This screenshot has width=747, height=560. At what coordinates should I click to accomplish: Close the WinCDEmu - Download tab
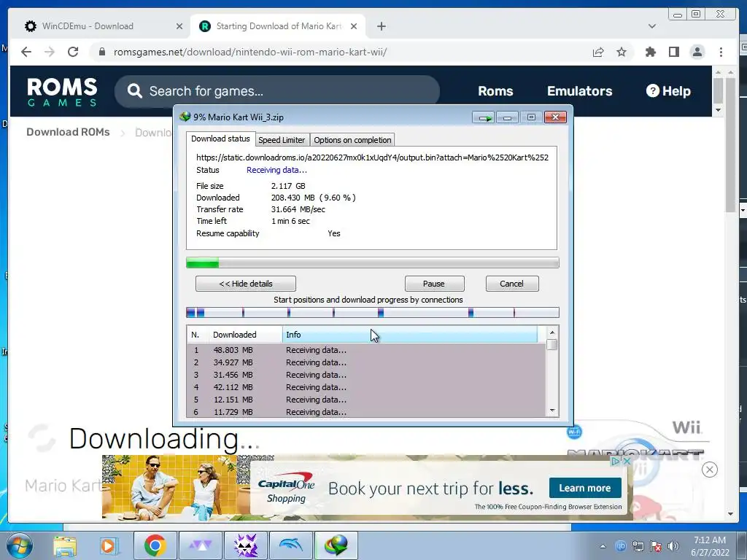pyautogui.click(x=179, y=26)
